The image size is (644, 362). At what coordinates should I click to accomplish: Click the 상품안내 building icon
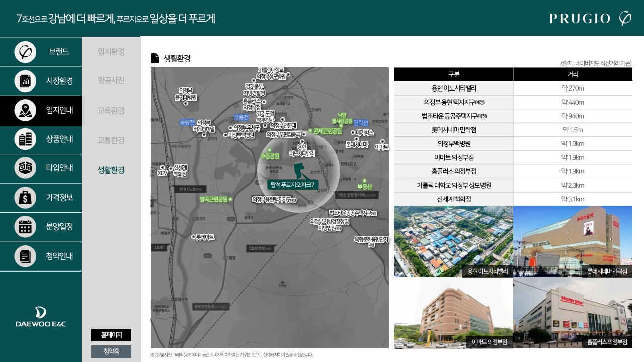point(25,139)
